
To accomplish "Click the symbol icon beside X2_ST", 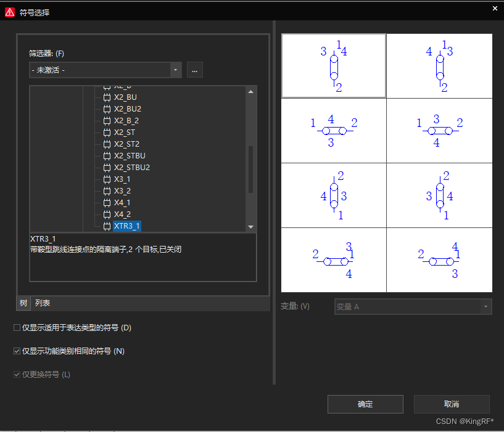I will point(107,132).
